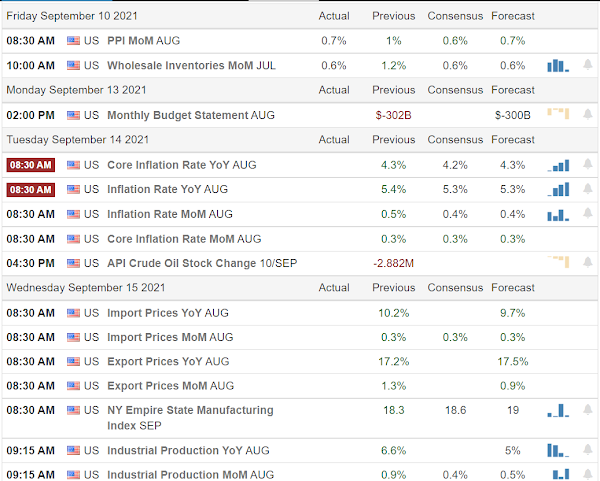The image size is (600, 481).
Task: Click the Inflation Rate YoY alert bell
Action: point(588,189)
